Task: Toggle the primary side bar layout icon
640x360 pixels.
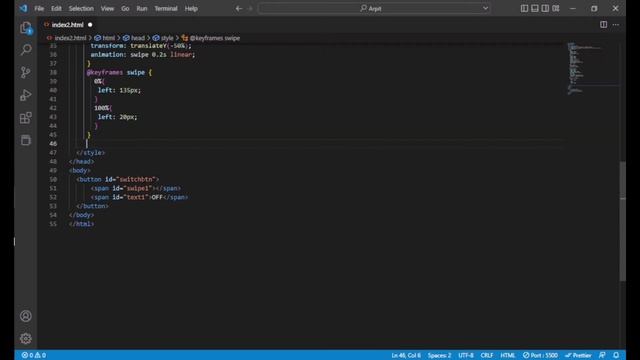Action: click(524, 8)
